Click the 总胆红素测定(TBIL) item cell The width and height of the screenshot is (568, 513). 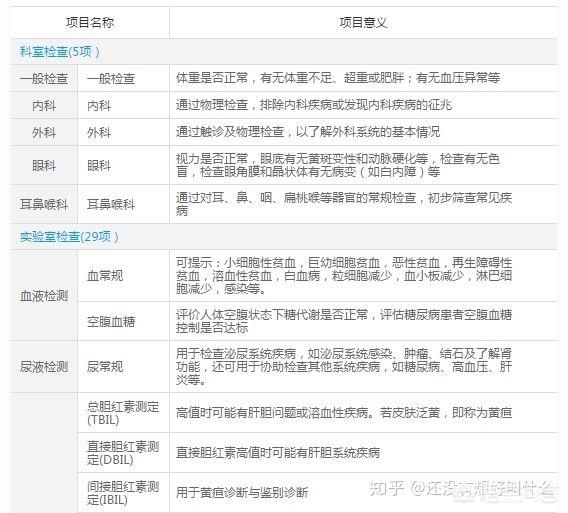(x=123, y=413)
